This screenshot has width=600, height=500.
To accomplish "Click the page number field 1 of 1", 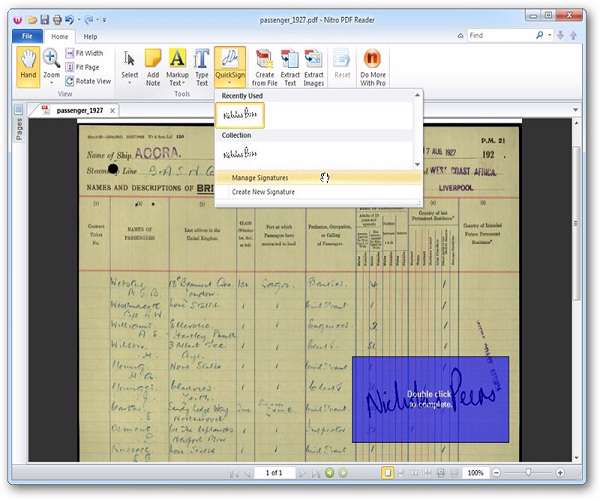I will click(274, 473).
